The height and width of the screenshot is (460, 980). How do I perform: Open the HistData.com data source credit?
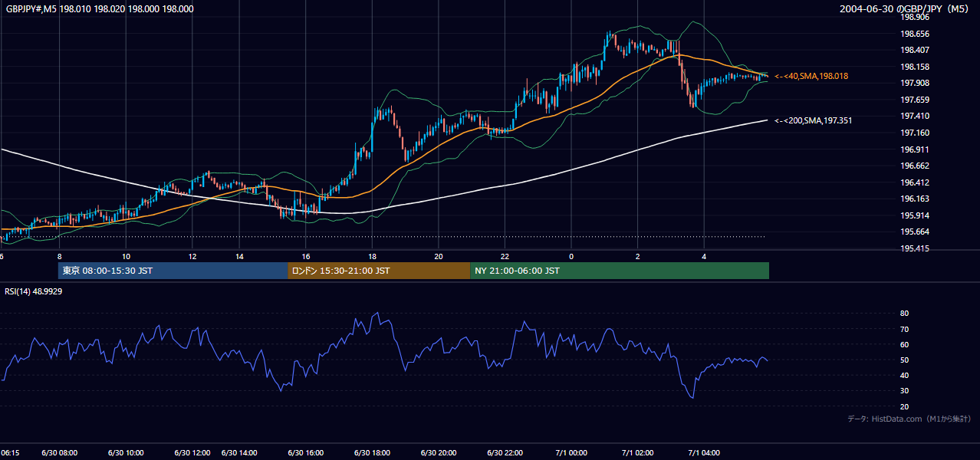[909, 419]
